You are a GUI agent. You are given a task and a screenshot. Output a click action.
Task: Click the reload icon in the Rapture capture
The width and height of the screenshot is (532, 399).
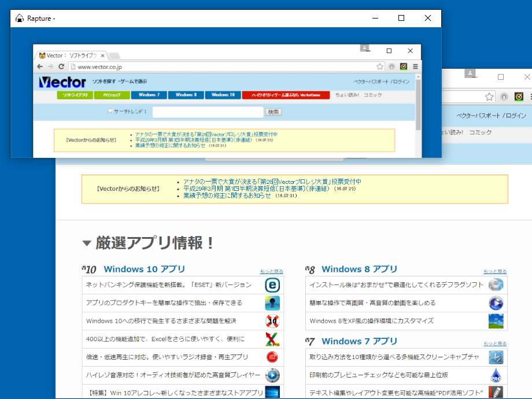[61, 66]
